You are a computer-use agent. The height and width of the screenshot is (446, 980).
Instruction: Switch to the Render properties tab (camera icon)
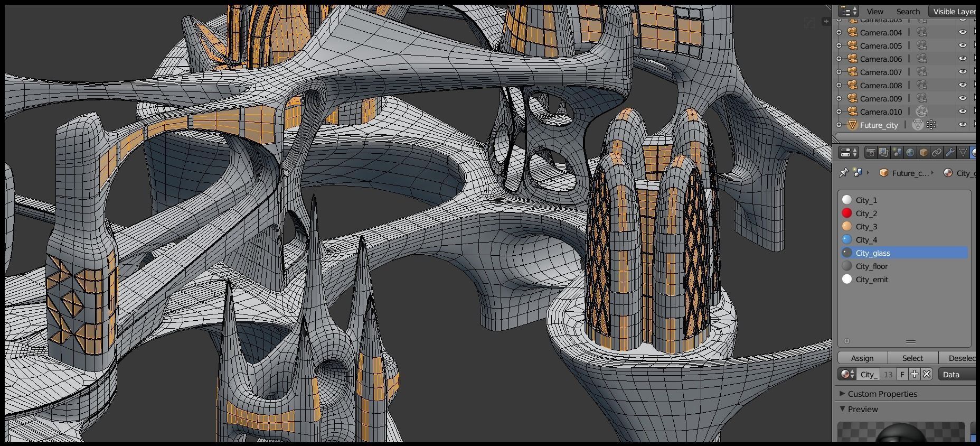click(x=871, y=153)
